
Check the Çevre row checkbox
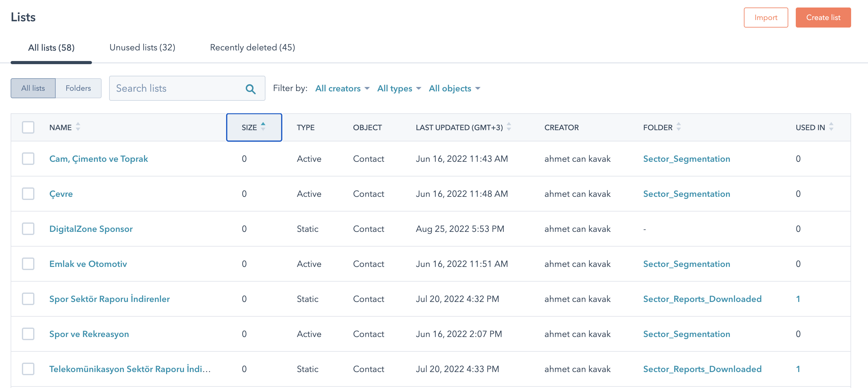[x=28, y=193]
